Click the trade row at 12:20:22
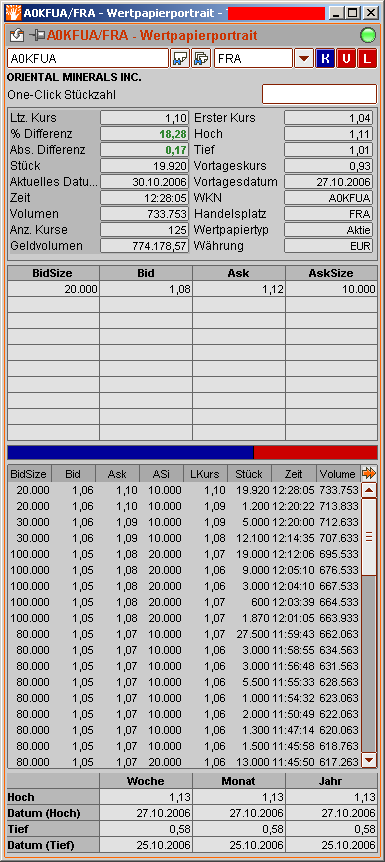The height and width of the screenshot is (862, 385). click(x=184, y=506)
